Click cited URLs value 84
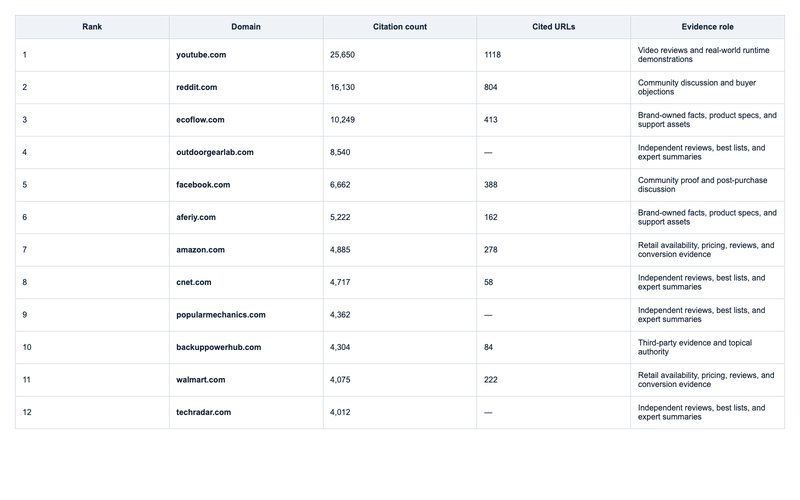The width and height of the screenshot is (800, 500). point(489,347)
